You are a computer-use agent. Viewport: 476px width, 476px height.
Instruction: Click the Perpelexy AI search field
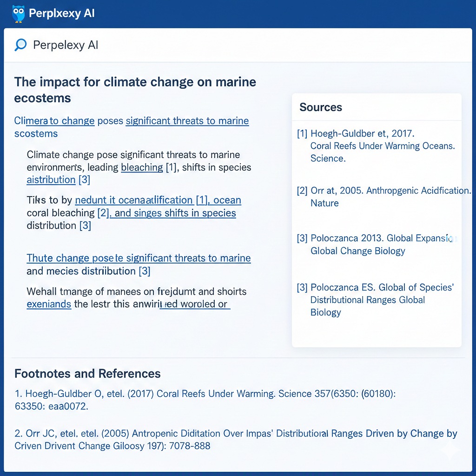click(238, 45)
